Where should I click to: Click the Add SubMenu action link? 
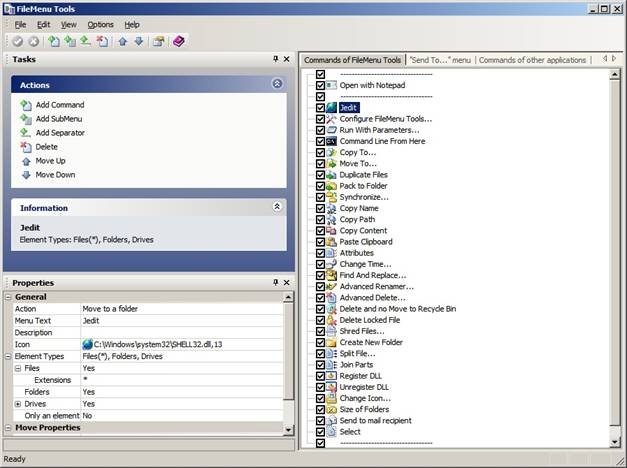(x=59, y=119)
